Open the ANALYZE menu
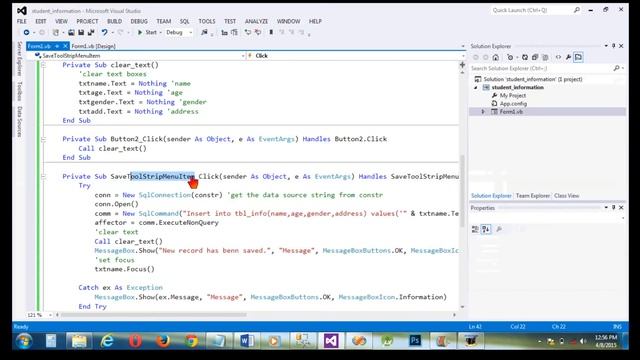This screenshot has width=640, height=360. click(256, 21)
